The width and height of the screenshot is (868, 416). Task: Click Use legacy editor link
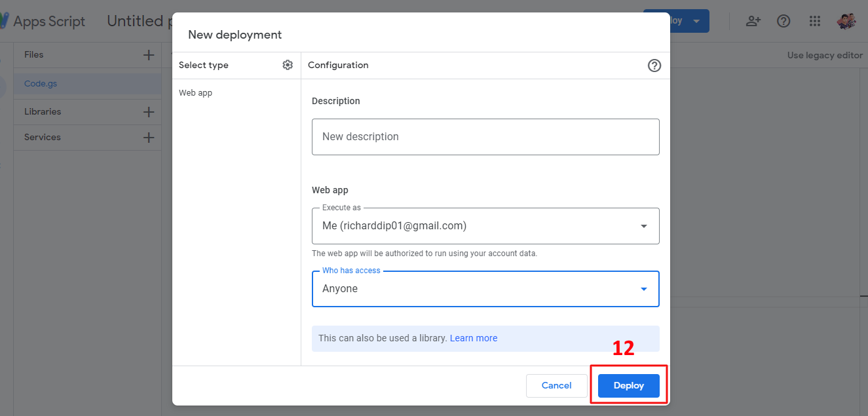point(825,55)
